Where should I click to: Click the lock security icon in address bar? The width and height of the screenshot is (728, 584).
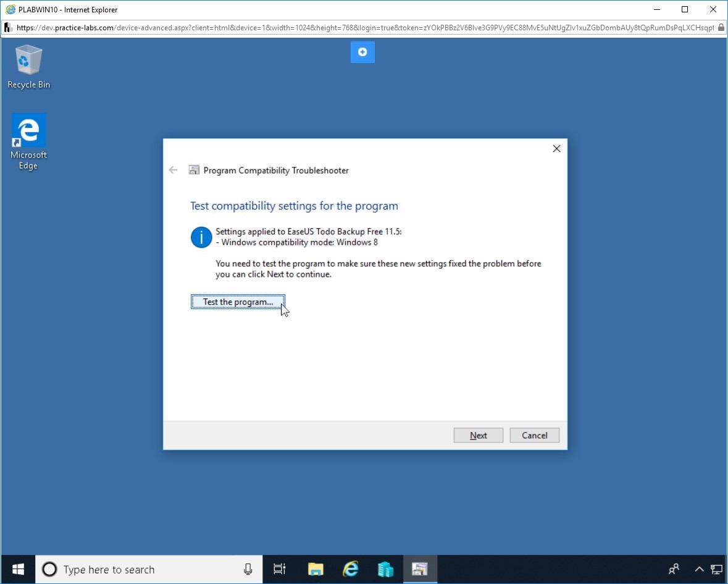coord(721,28)
